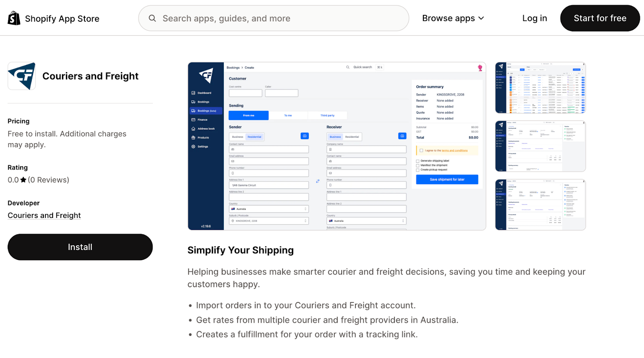Choose Business under Receiver
Image resolution: width=644 pixels, height=358 pixels.
click(335, 137)
